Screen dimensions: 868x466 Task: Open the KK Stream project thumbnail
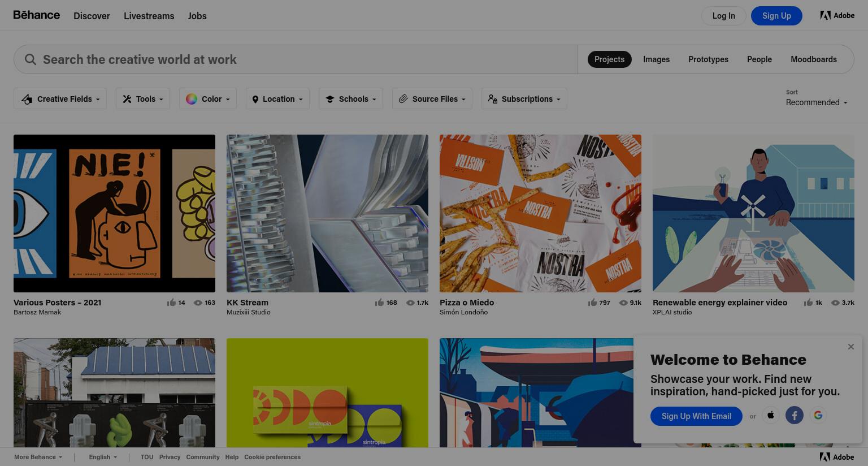(327, 213)
